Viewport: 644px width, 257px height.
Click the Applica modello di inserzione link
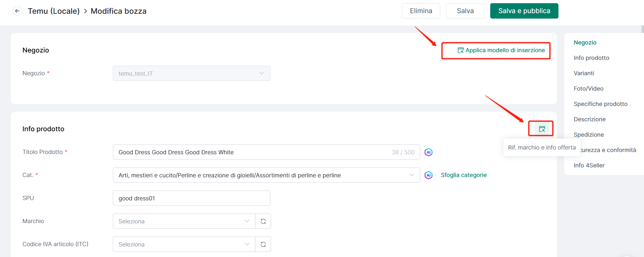click(x=501, y=50)
